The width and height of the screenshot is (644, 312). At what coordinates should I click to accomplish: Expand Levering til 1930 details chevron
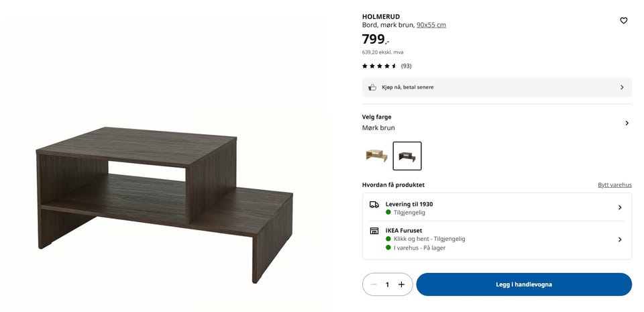pyautogui.click(x=620, y=208)
